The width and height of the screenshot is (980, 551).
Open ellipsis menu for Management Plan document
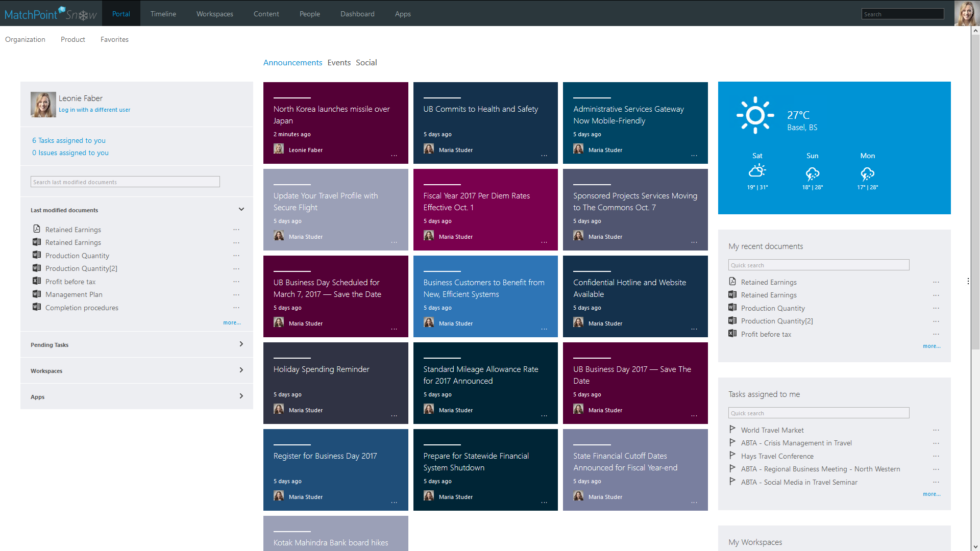(x=236, y=294)
